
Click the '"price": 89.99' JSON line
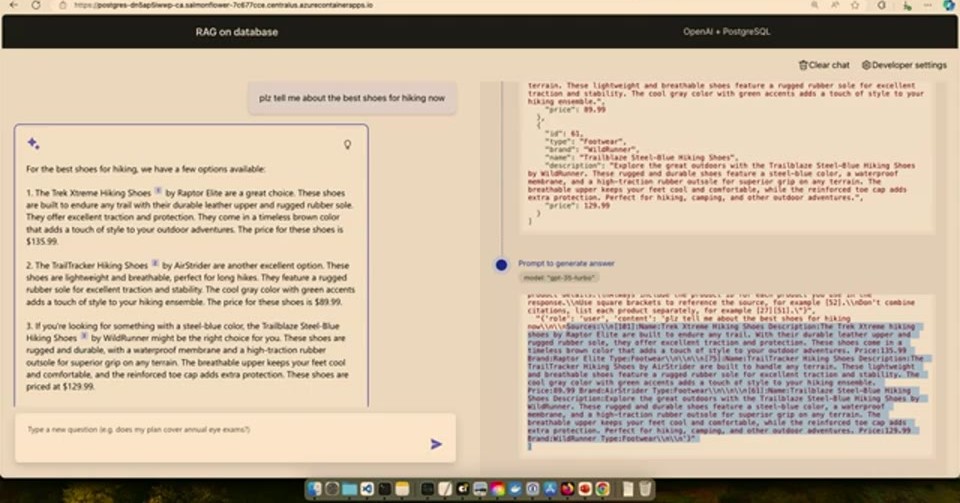575,110
